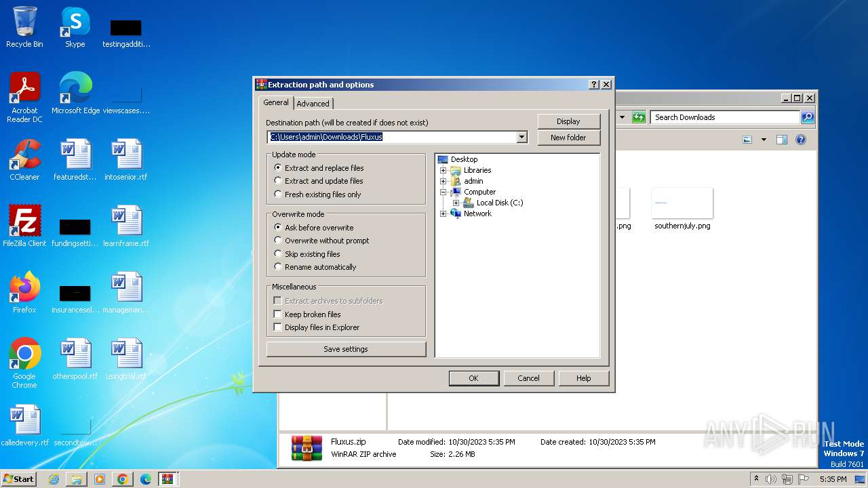Click the Save settings button
868x488 pixels.
click(346, 349)
